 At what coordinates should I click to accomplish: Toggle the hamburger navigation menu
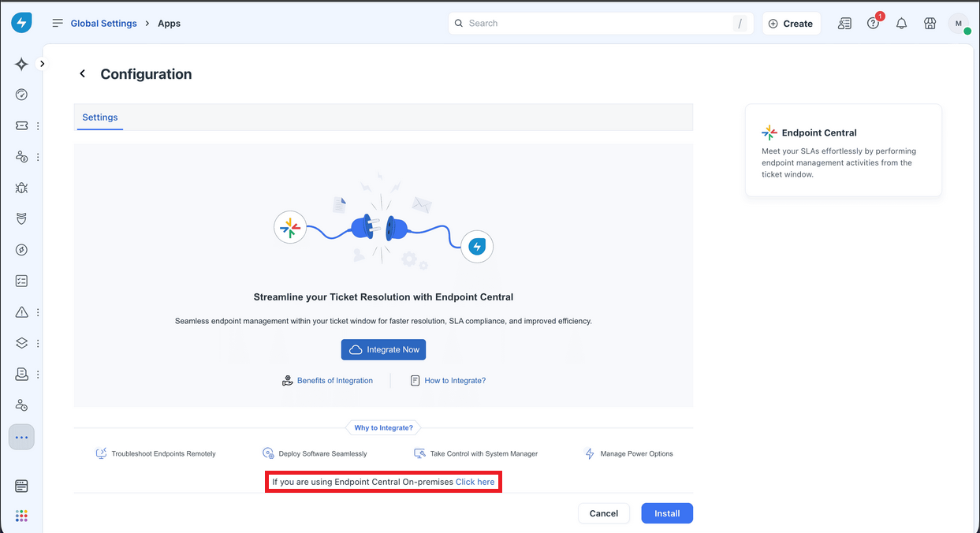pos(58,23)
